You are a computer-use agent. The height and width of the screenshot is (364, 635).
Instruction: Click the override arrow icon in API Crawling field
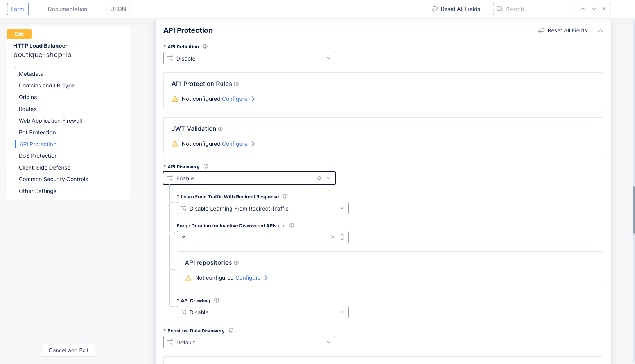[184, 312]
